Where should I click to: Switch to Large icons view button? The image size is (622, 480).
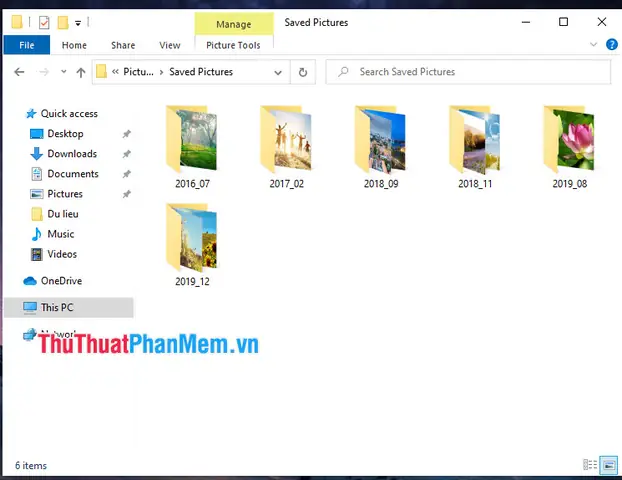(x=609, y=464)
